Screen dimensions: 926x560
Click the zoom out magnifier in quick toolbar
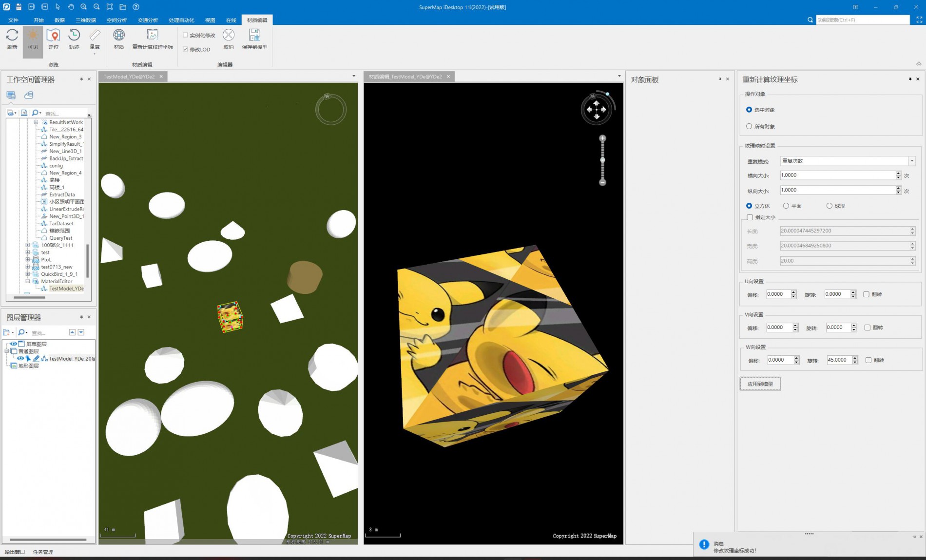96,7
